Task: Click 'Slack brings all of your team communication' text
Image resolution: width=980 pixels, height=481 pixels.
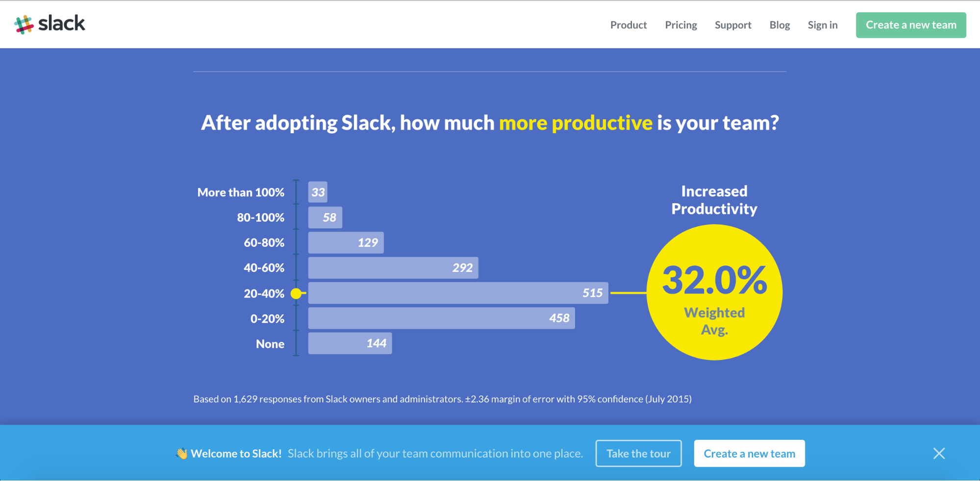Action: tap(435, 454)
